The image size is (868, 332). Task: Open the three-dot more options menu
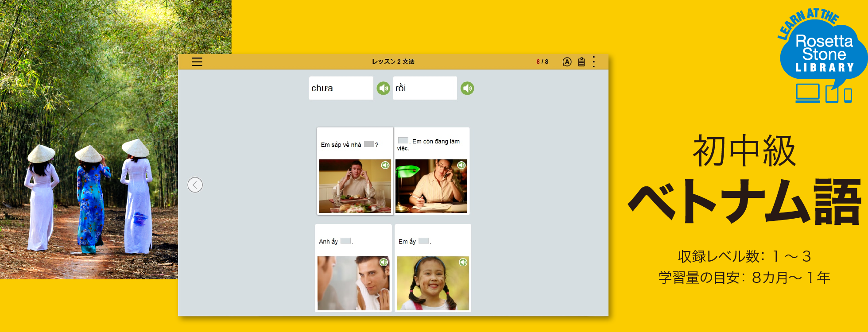(x=594, y=62)
